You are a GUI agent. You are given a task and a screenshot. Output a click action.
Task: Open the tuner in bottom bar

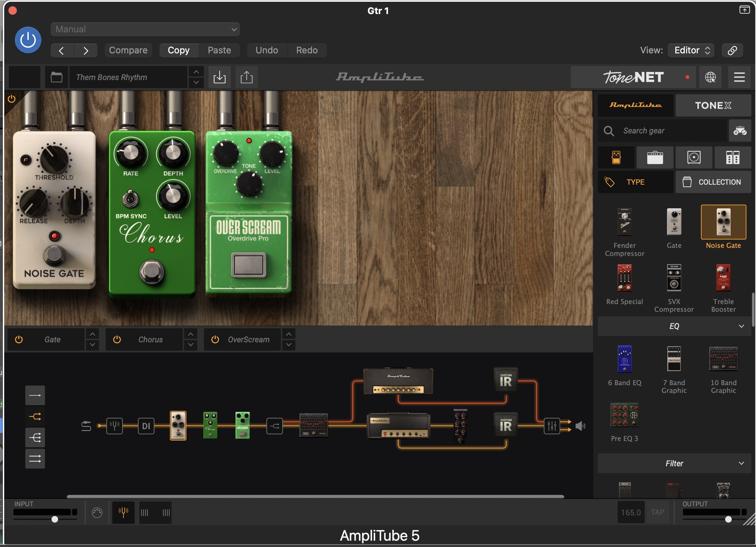tap(123, 512)
